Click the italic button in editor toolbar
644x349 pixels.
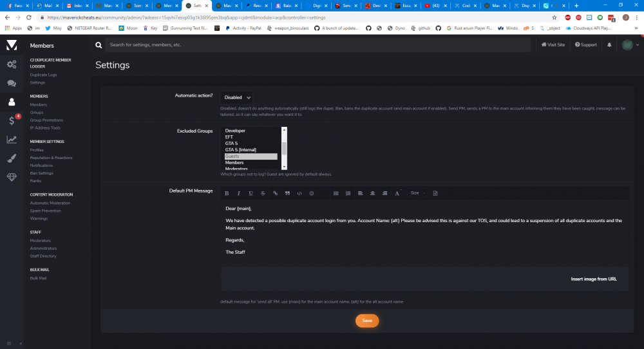(239, 193)
